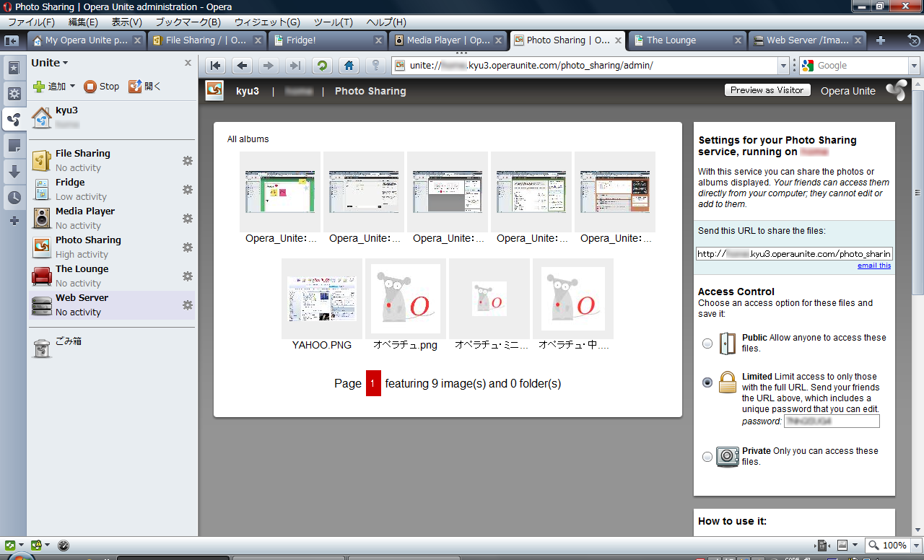Viewport: 924px width, 560px height.
Task: Click the Fast Forward navigation button
Action: (295, 66)
